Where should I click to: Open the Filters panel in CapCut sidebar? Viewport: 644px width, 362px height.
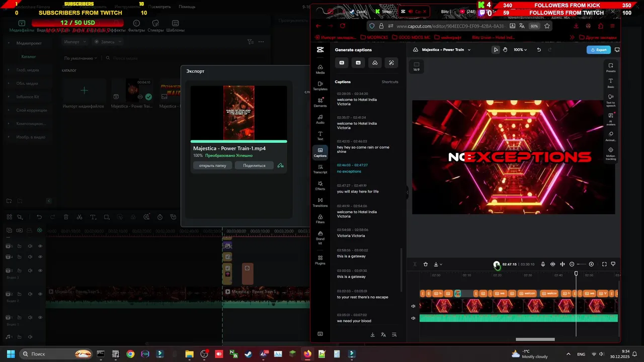point(320,219)
